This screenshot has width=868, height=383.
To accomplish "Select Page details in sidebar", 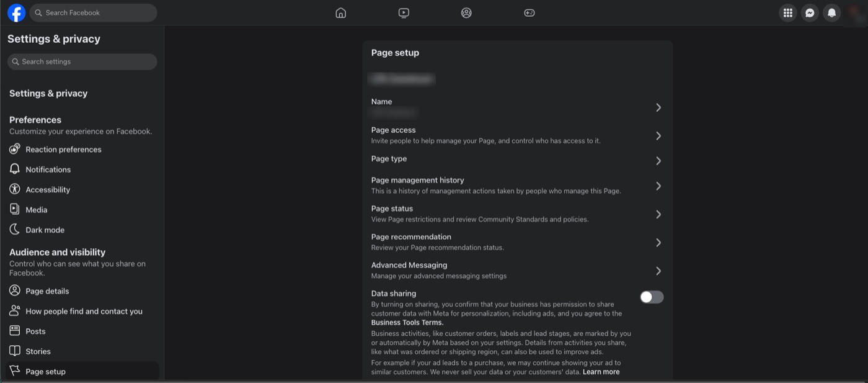I will pyautogui.click(x=82, y=291).
